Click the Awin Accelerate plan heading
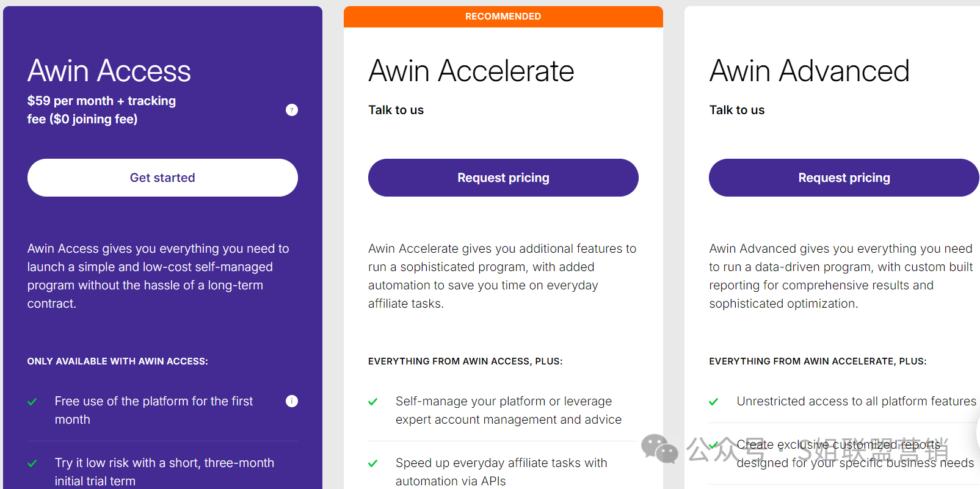This screenshot has width=980, height=489. [471, 71]
